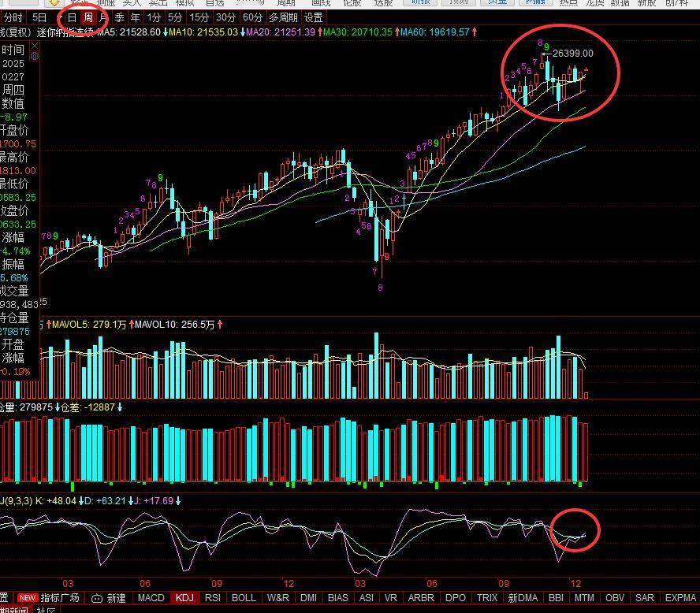The width and height of the screenshot is (700, 613).
Task: Show the DPO indicator
Action: coord(456,598)
